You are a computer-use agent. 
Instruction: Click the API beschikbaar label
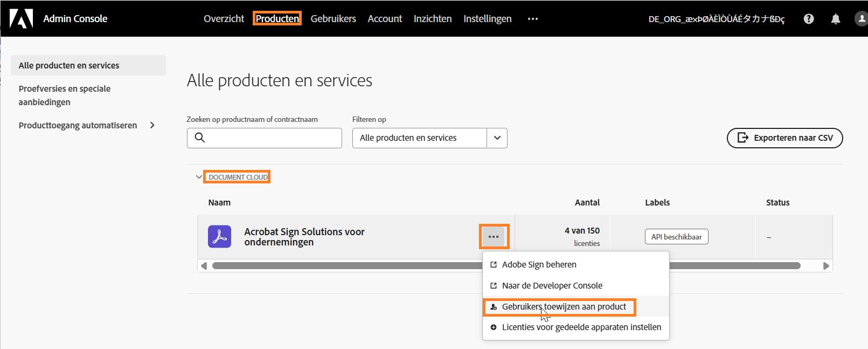676,237
